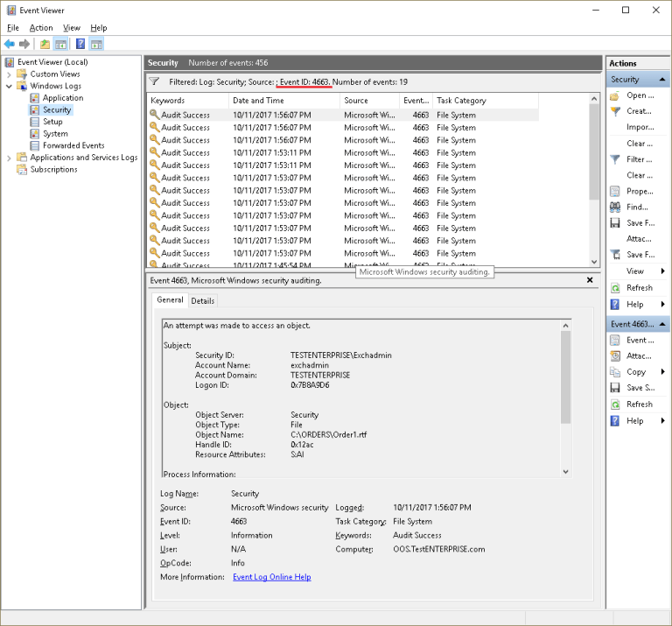Screen dimensions: 672x626
Task: Open the Help menu
Action: [99, 28]
